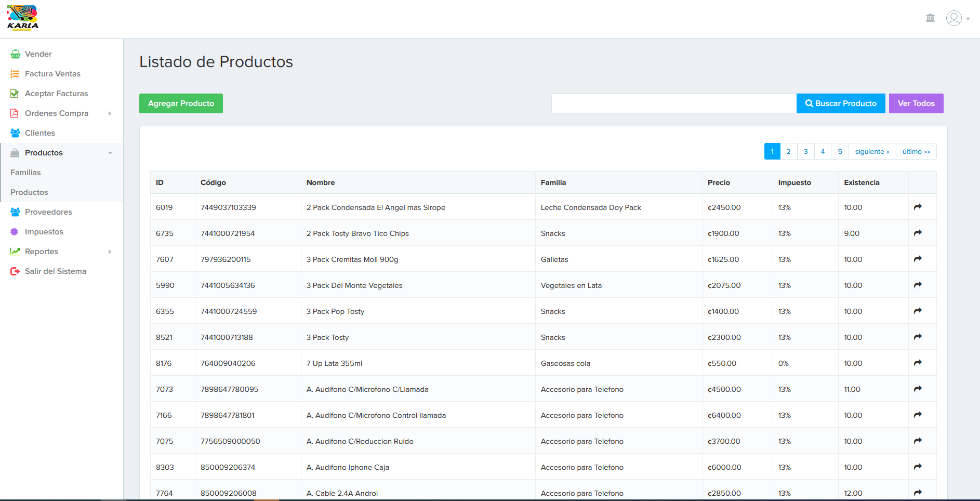
Task: Click arrow icon for 7 Up Lata 355ml
Action: tap(918, 363)
